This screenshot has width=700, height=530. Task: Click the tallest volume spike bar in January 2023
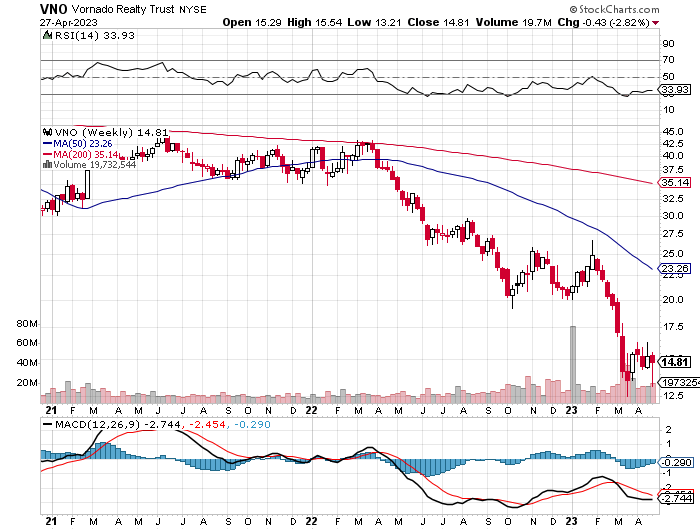(573, 365)
